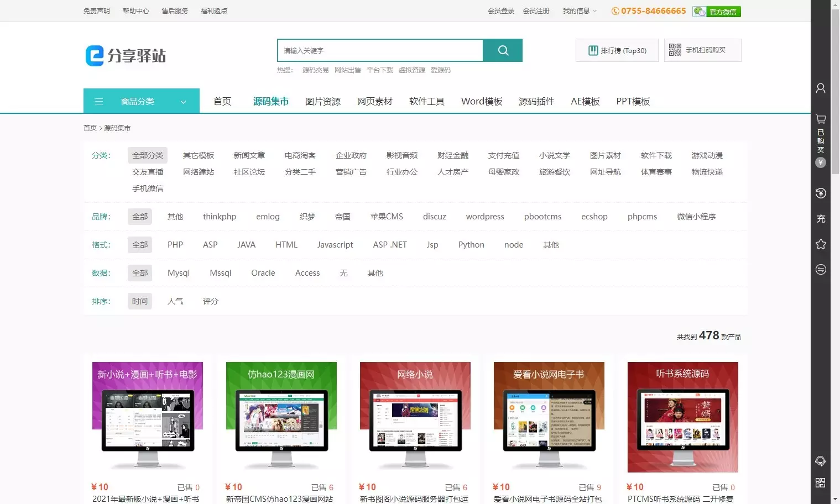Open the 图片资源 navigation tab
This screenshot has height=504, width=840.
click(x=323, y=101)
